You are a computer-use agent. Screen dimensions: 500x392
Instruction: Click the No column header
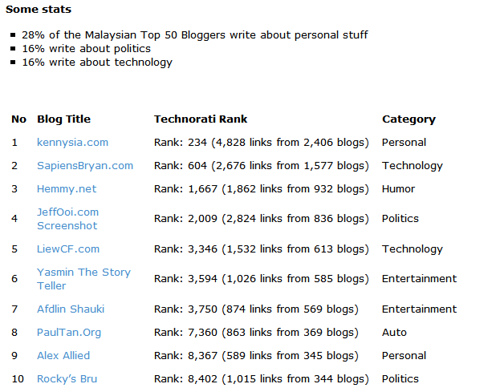[x=19, y=119]
